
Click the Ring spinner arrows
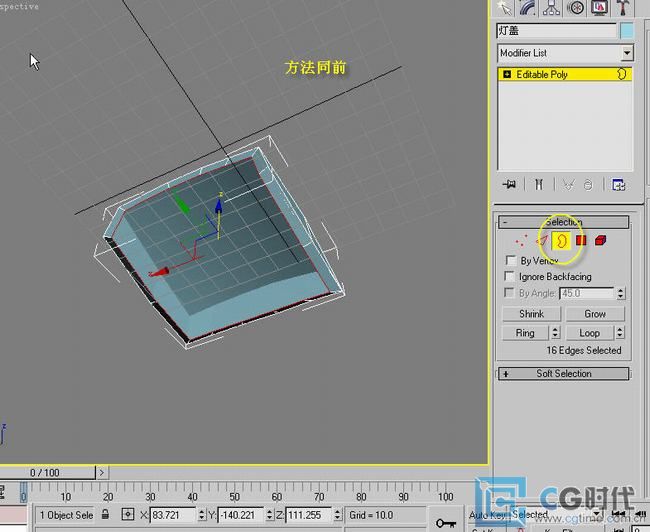pos(555,333)
